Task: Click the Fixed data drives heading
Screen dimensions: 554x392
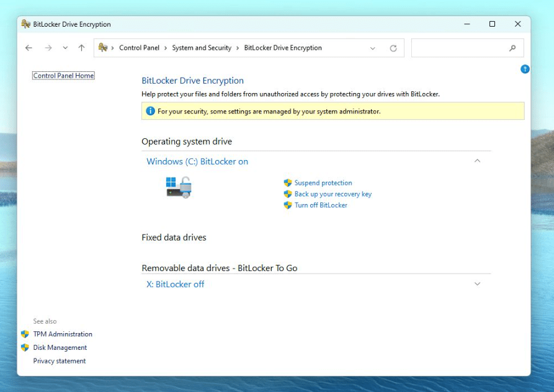Action: coord(174,238)
